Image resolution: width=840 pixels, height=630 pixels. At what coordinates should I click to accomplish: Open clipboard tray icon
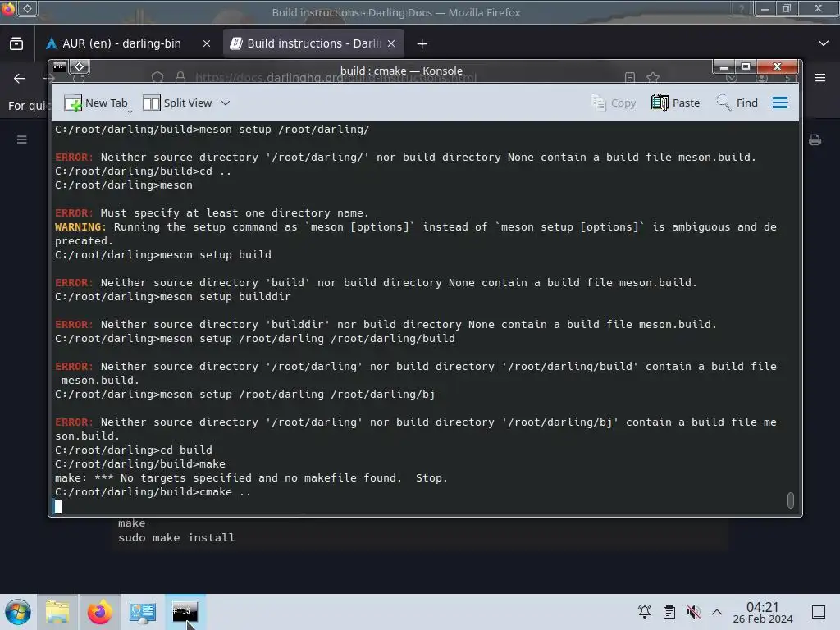coord(669,612)
